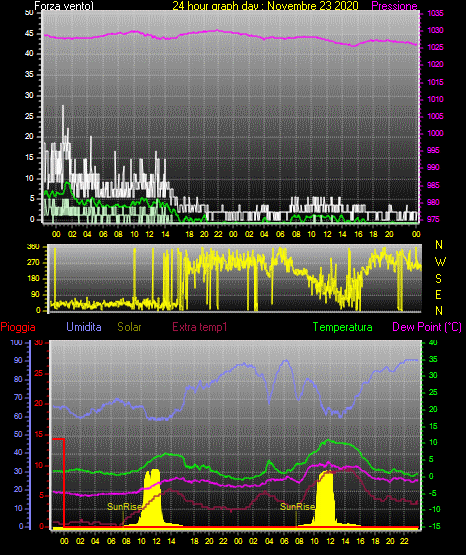Click the "1010" pressure axis value
Viewport: 466px width, 555px height.
(435, 99)
